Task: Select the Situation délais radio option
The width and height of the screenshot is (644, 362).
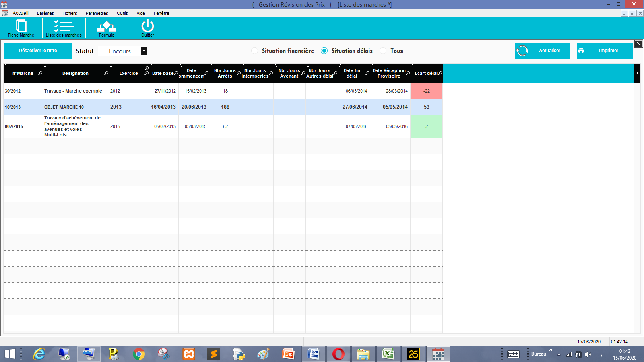Action: click(324, 51)
